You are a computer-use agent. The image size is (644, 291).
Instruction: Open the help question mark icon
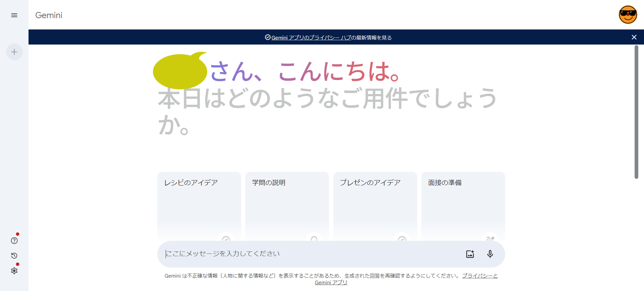[x=14, y=240]
